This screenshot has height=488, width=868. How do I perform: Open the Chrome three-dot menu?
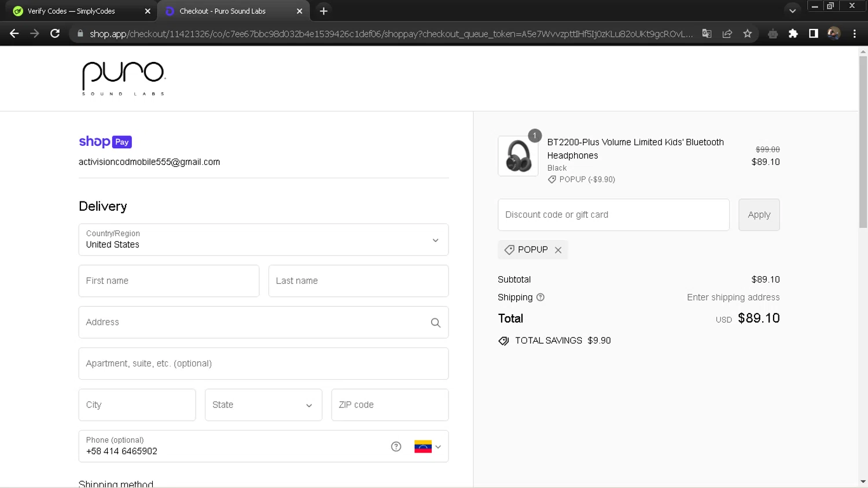(x=855, y=34)
